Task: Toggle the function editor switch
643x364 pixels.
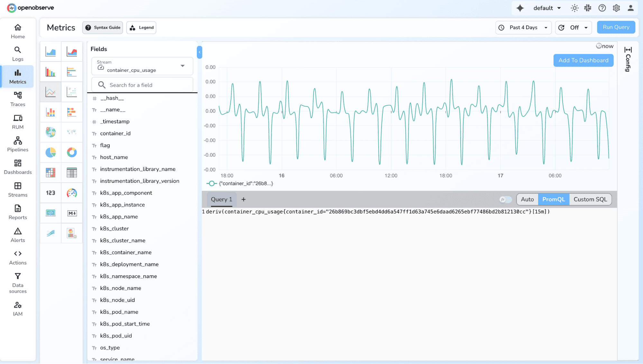Action: coord(505,200)
